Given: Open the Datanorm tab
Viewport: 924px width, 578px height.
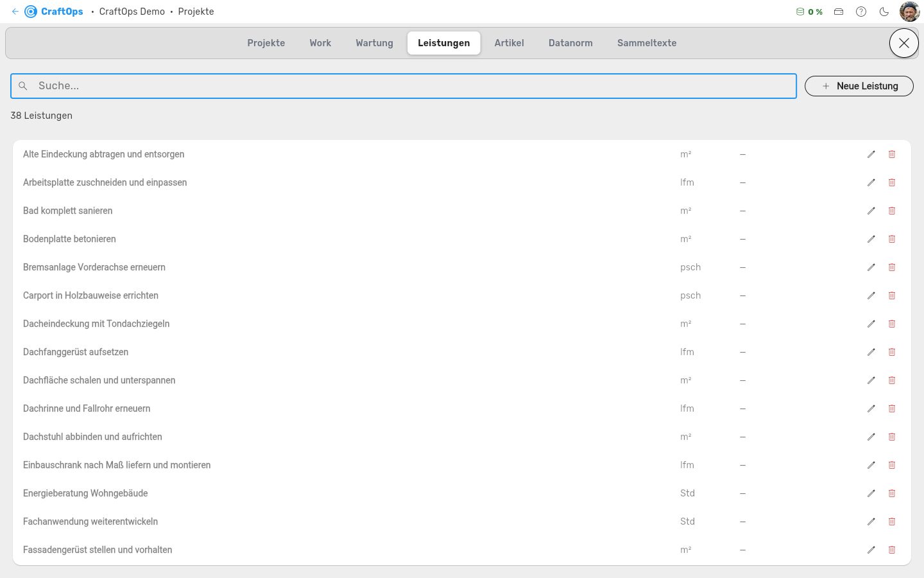Looking at the screenshot, I should coord(570,43).
